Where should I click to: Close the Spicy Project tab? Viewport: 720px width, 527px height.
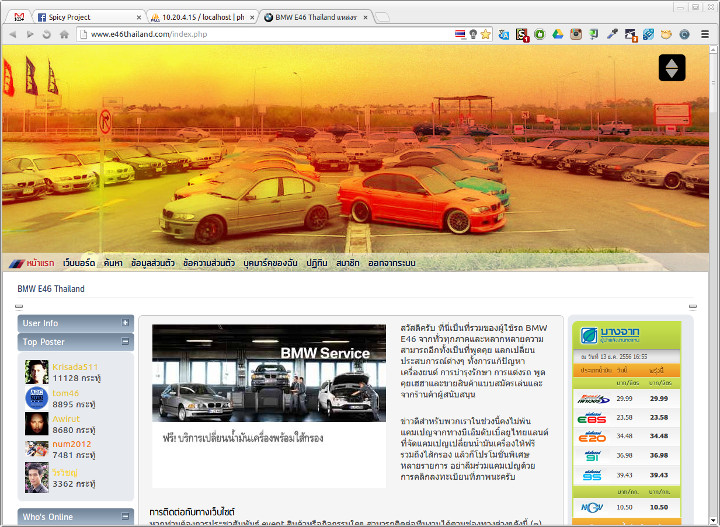(x=139, y=17)
